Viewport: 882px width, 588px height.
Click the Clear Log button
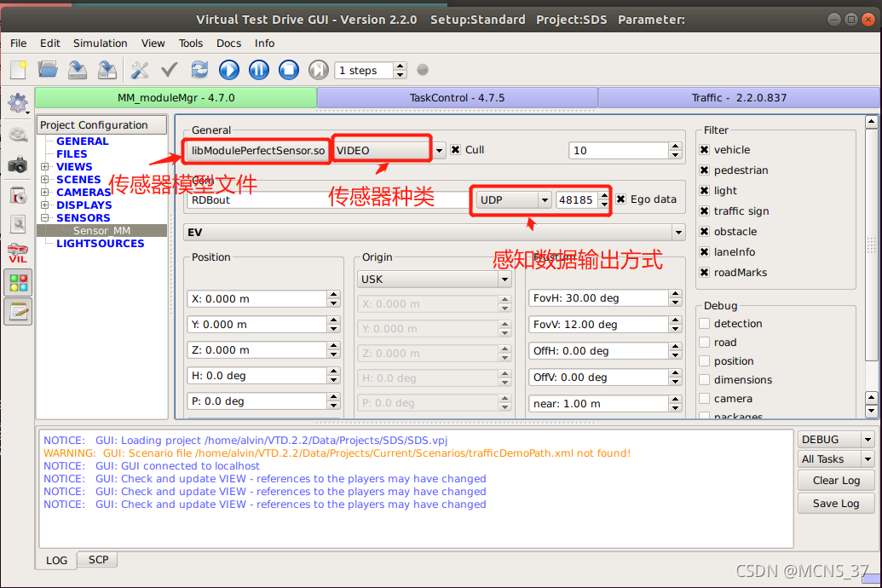[x=835, y=480]
